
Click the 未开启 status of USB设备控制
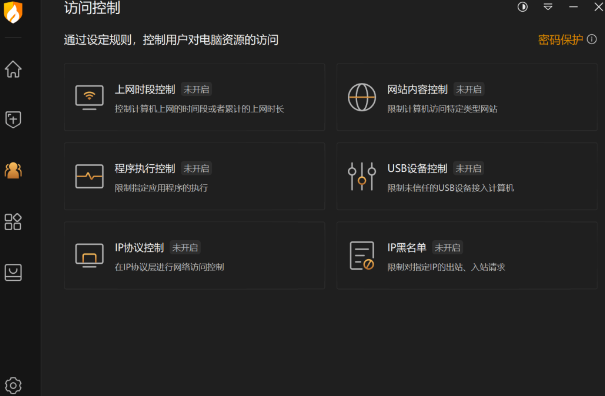(x=468, y=169)
